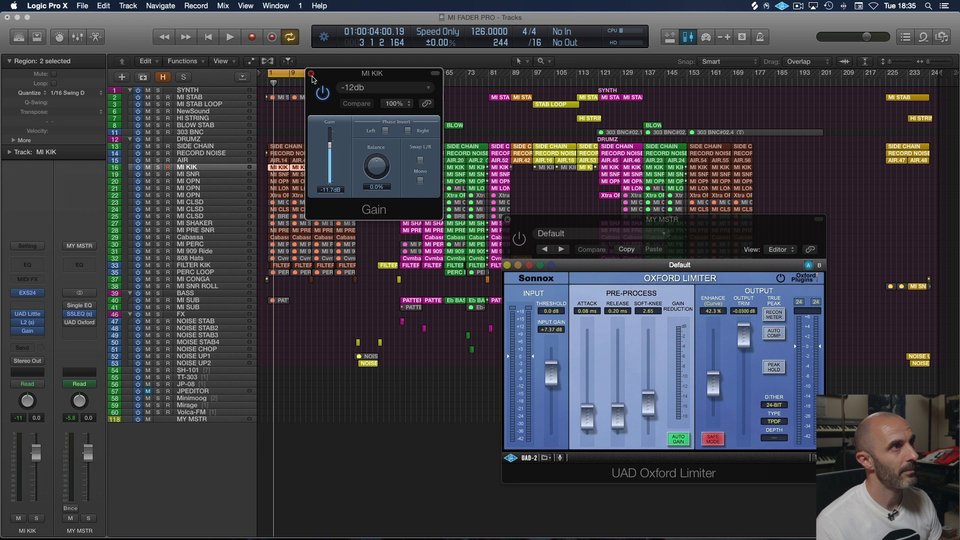This screenshot has width=960, height=540.
Task: Open the Loop Browser icon
Action: (923, 37)
